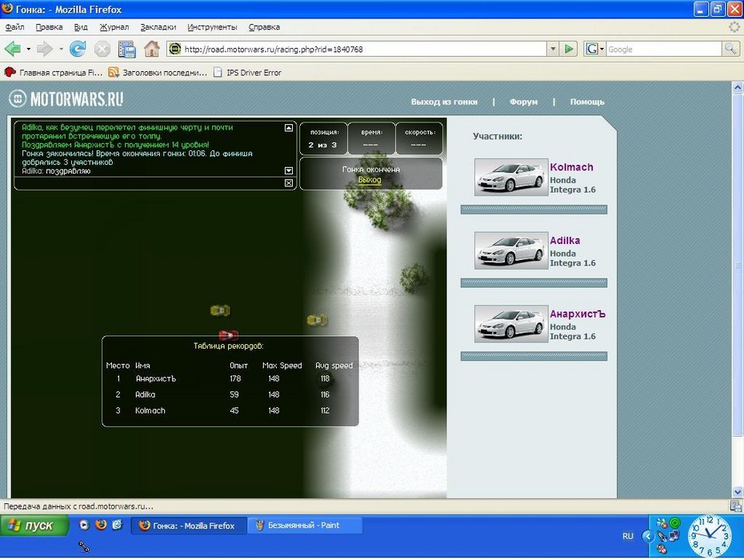744x560 pixels.
Task: Click the page scrollbar down arrow
Action: (738, 492)
